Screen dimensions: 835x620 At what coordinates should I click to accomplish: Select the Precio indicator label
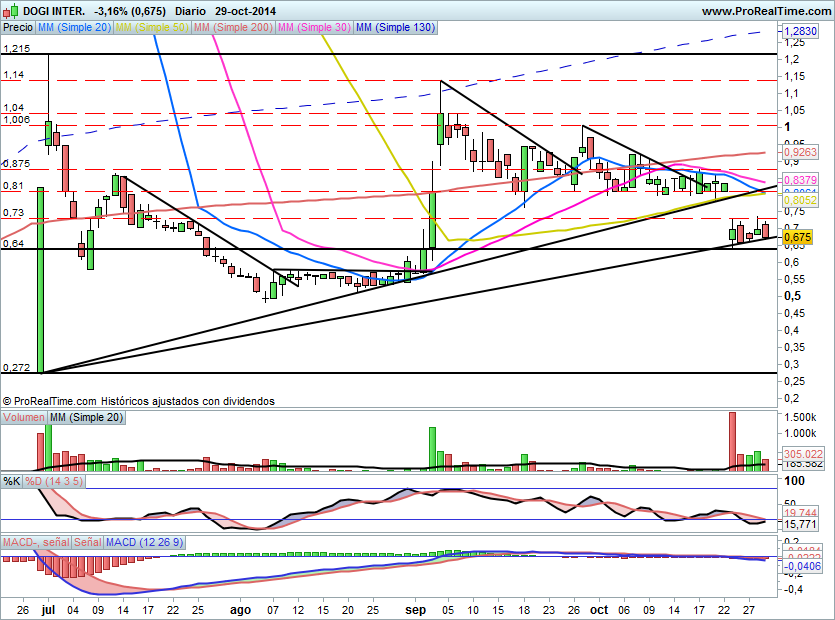tap(19, 27)
